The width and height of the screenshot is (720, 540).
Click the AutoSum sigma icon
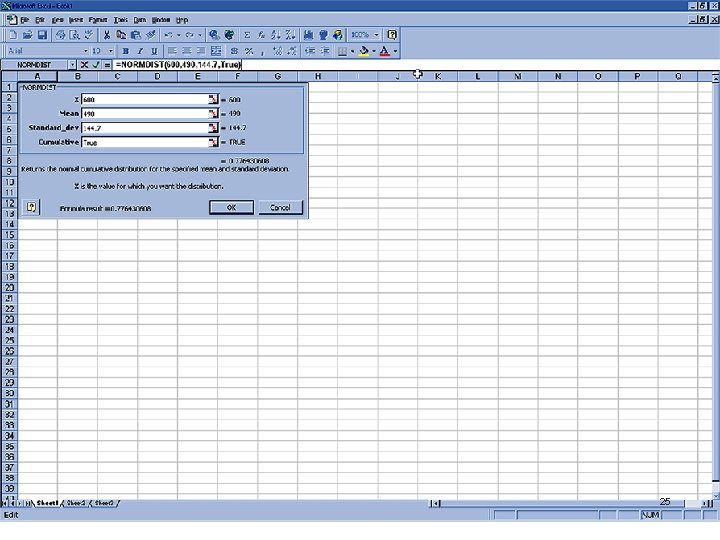247,35
